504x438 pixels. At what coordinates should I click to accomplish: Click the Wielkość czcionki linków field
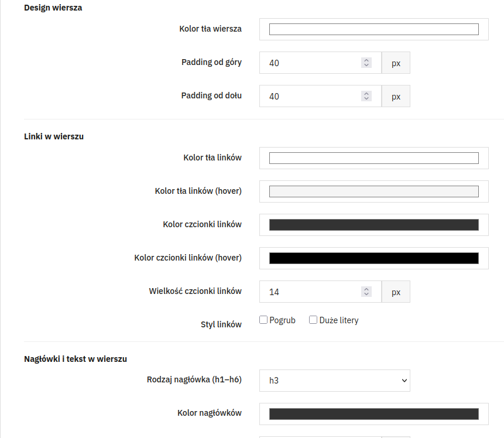320,292
